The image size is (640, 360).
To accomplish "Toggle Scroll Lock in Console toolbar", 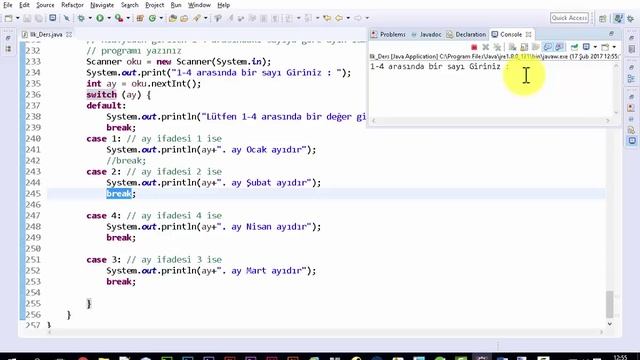I will pos(524,47).
